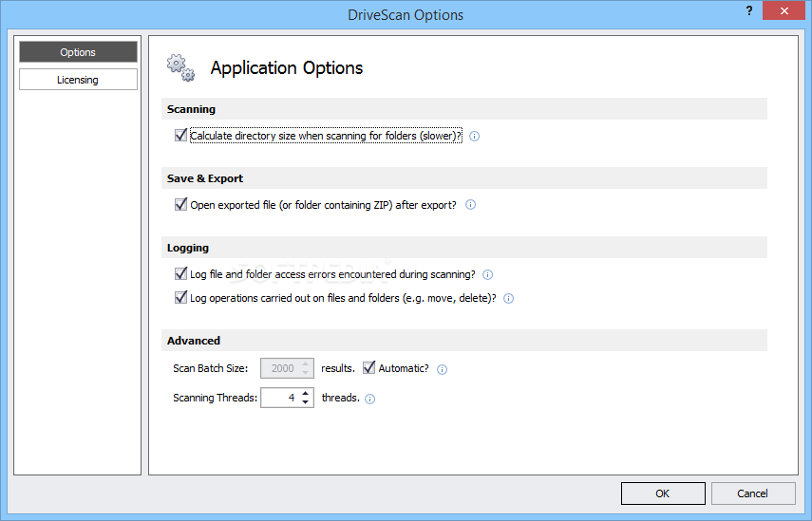
Task: Uncheck the Automatic batch size checkbox
Action: click(x=368, y=368)
